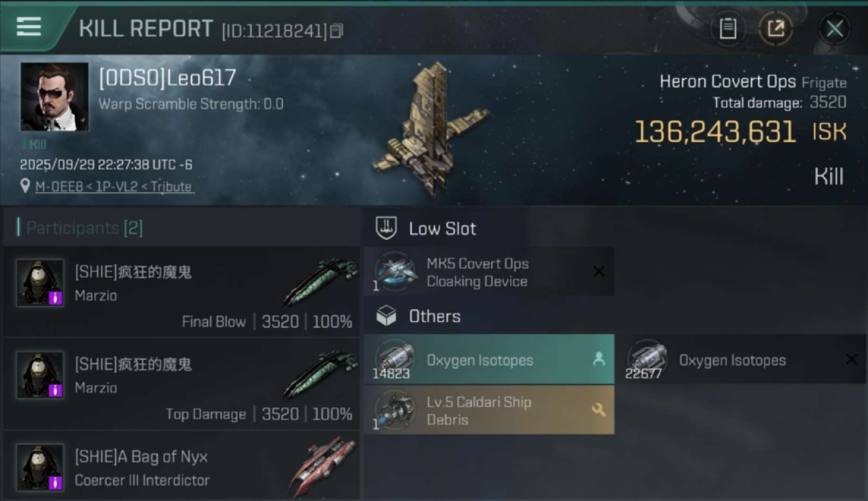Close the kill report window
This screenshot has width=868, height=501.
click(x=835, y=29)
